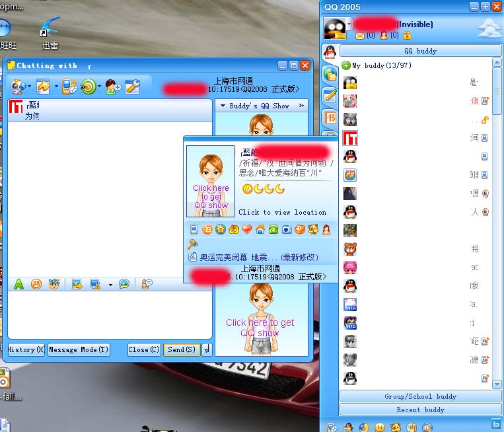Click the green telephone icon in buddy card
The width and height of the screenshot is (504, 432).
(x=273, y=229)
